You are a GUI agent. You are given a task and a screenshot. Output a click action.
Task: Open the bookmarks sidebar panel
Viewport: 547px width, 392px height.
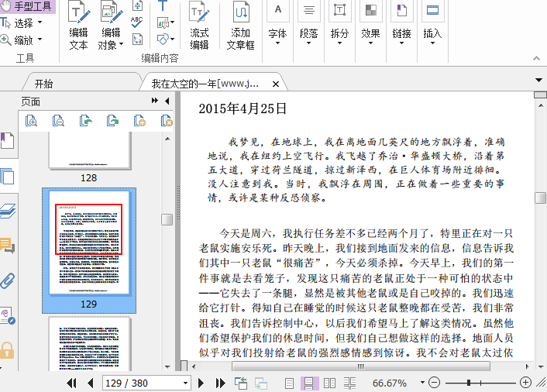tap(7, 141)
